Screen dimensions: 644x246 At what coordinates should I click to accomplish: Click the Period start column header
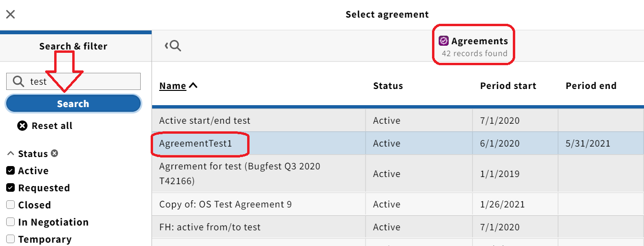(508, 86)
